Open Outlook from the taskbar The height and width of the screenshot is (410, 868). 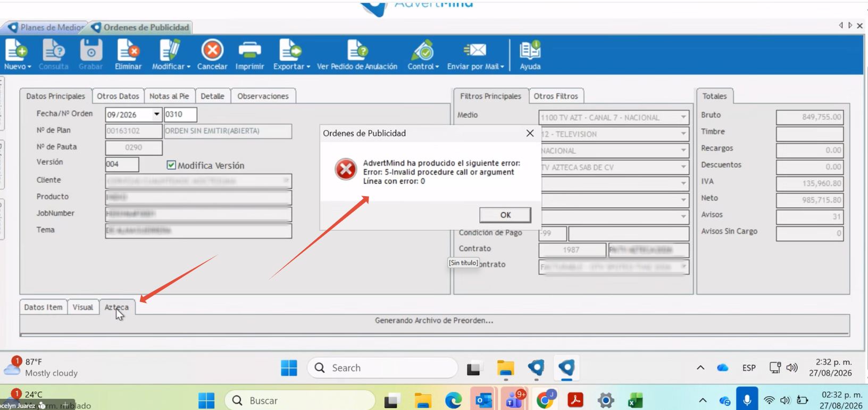[x=484, y=400]
